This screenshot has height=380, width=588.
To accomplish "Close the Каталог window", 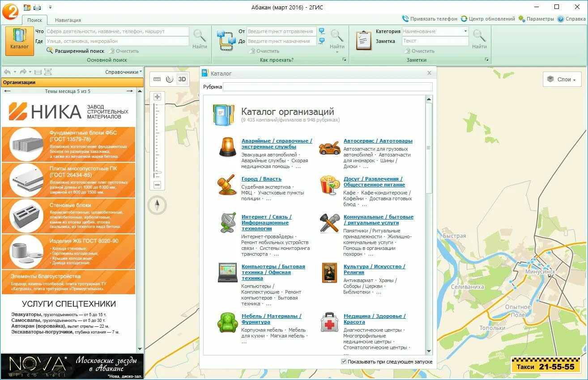I will click(429, 73).
